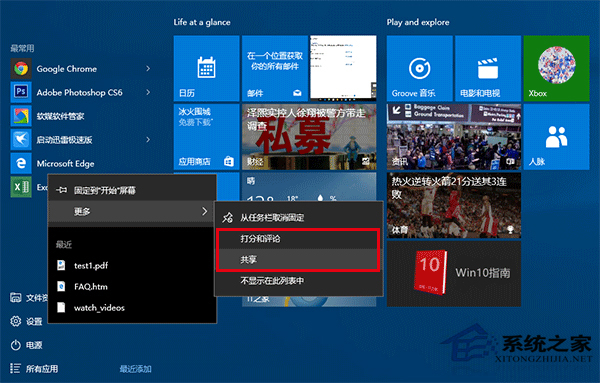The height and width of the screenshot is (383, 600).
Task: Click the 电源 power icon
Action: click(x=16, y=345)
